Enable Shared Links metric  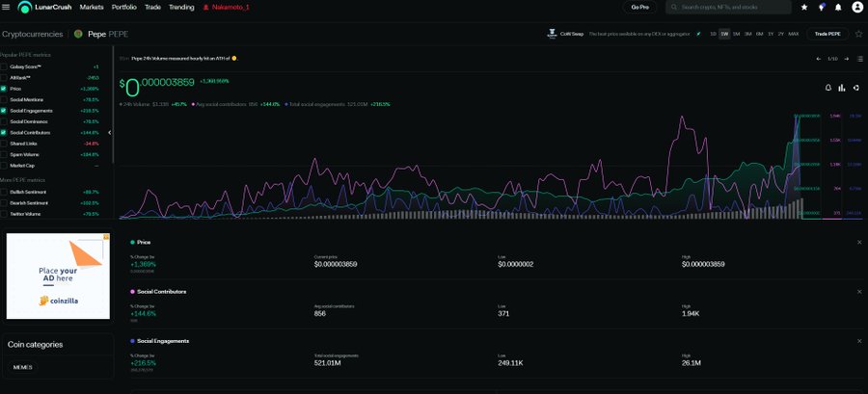4,144
